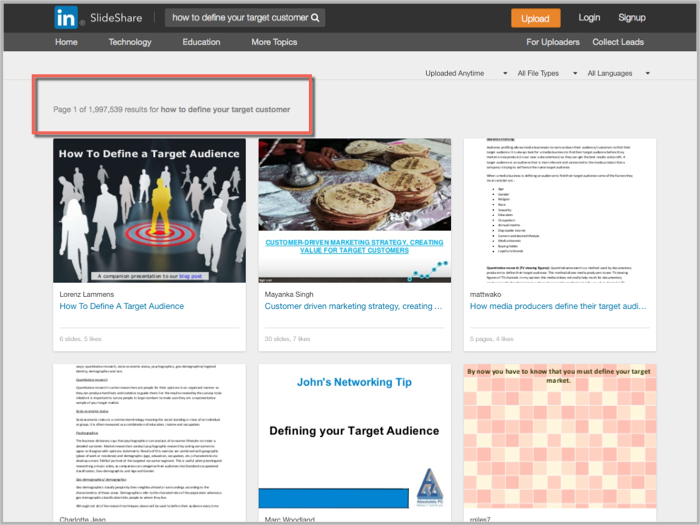Expand the All Languages dropdown

(x=618, y=73)
